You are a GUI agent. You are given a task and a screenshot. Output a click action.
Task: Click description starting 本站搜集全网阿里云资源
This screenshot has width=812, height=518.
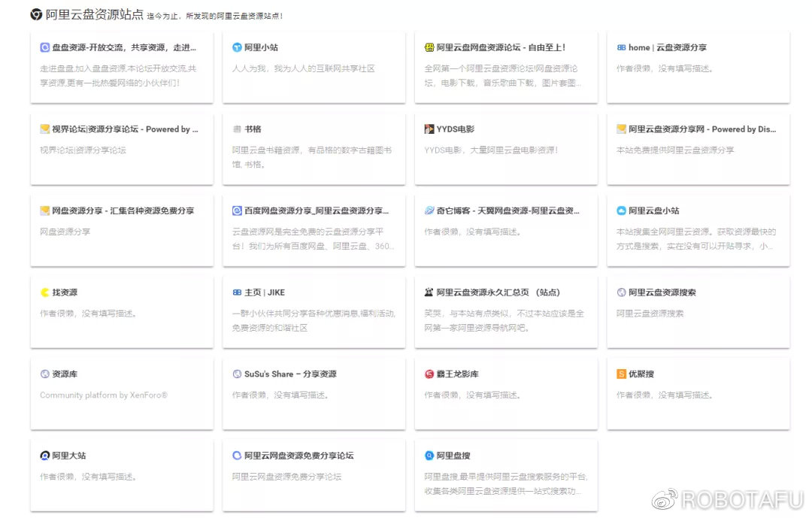(x=696, y=239)
